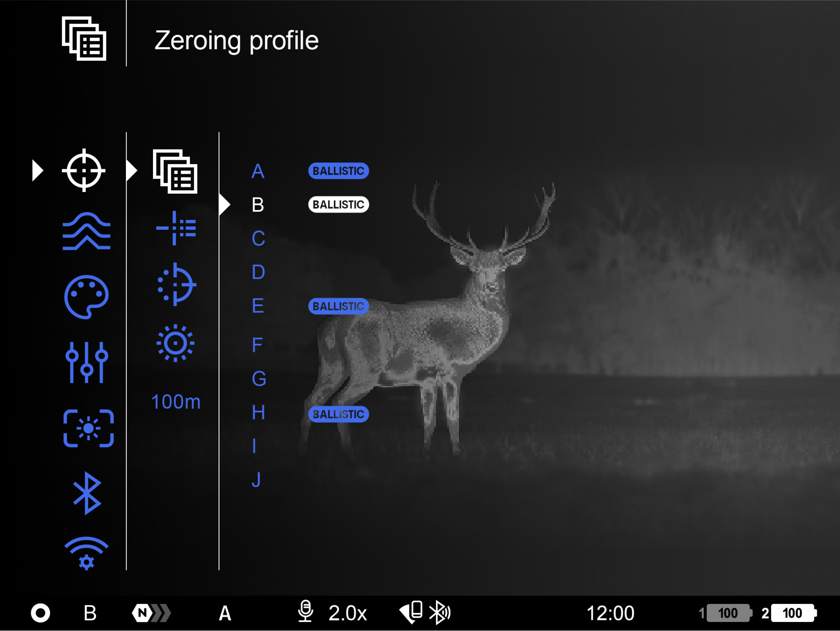
Task: Open the sliders adjustment settings icon
Action: (x=86, y=362)
